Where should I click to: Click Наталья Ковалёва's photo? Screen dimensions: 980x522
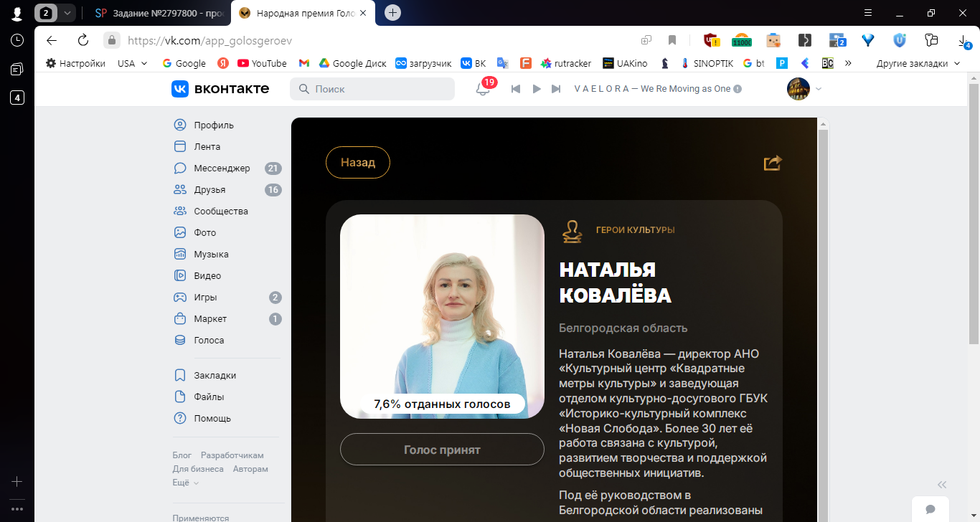[442, 316]
